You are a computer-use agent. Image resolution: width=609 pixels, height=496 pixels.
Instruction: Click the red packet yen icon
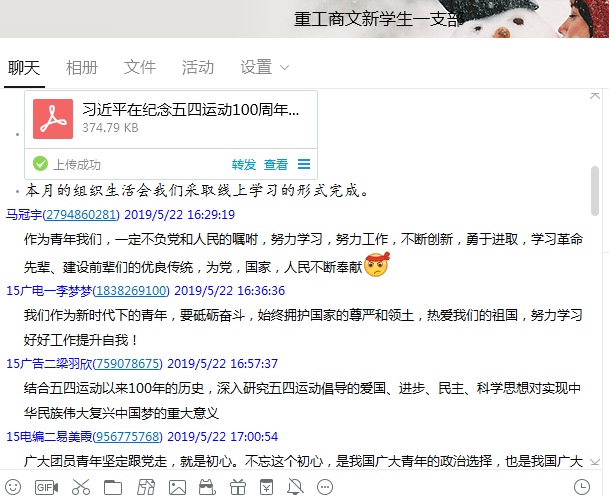[266, 487]
